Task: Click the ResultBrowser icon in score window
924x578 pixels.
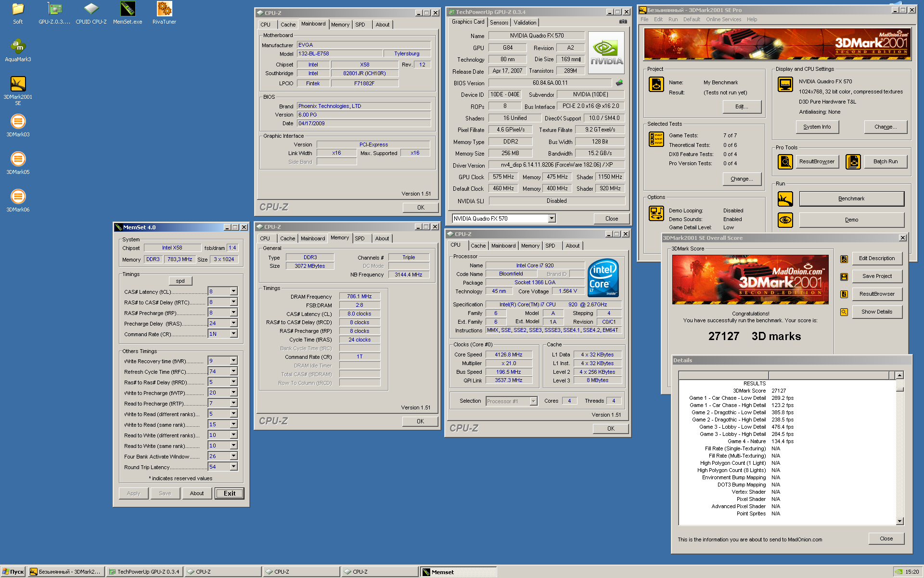Action: coord(844,294)
